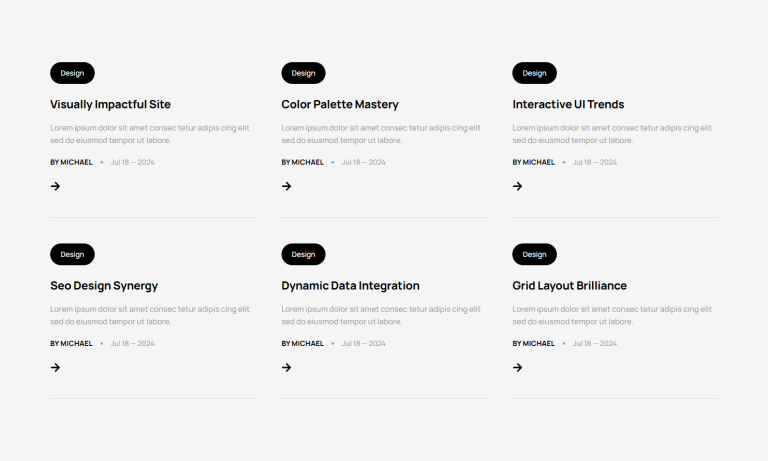
Task: Select Design tag above Dynamic Data Integration
Action: tap(303, 254)
